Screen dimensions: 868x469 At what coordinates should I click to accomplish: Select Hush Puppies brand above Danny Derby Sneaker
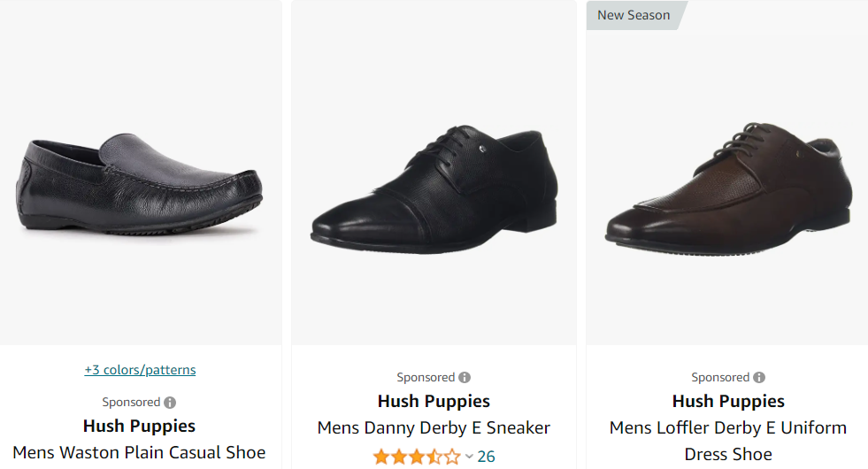[434, 402]
